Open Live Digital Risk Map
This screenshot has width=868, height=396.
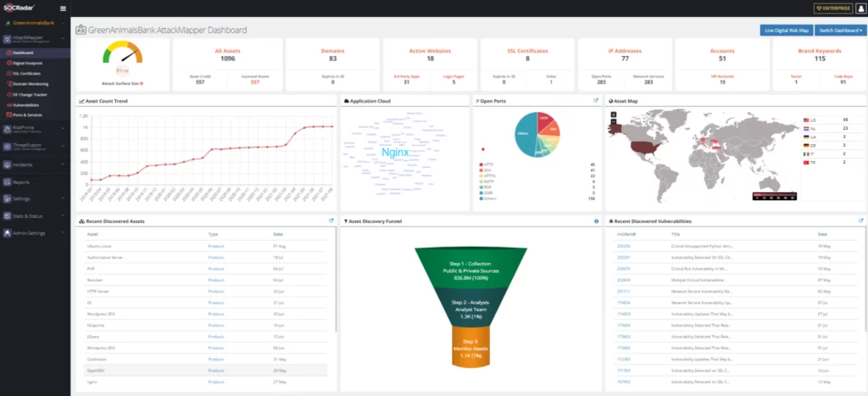(786, 31)
